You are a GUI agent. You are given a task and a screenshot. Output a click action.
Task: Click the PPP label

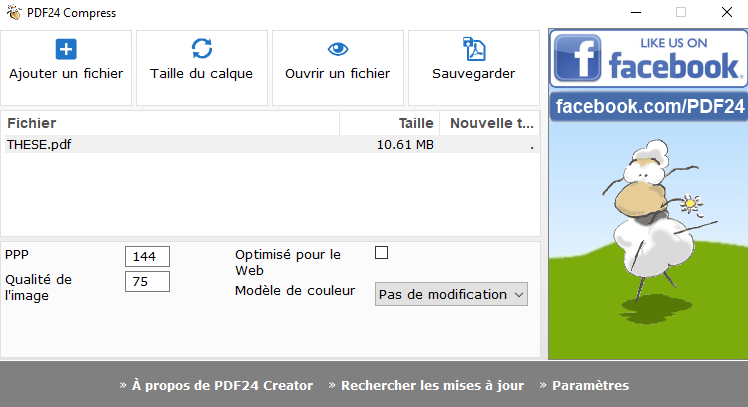pyautogui.click(x=17, y=255)
